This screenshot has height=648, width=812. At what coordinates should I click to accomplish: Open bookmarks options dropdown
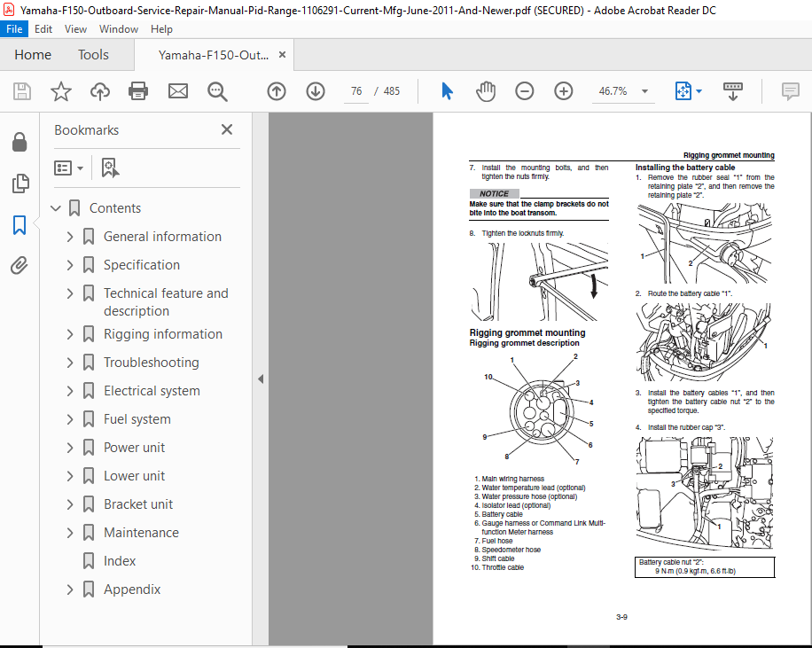click(x=68, y=168)
